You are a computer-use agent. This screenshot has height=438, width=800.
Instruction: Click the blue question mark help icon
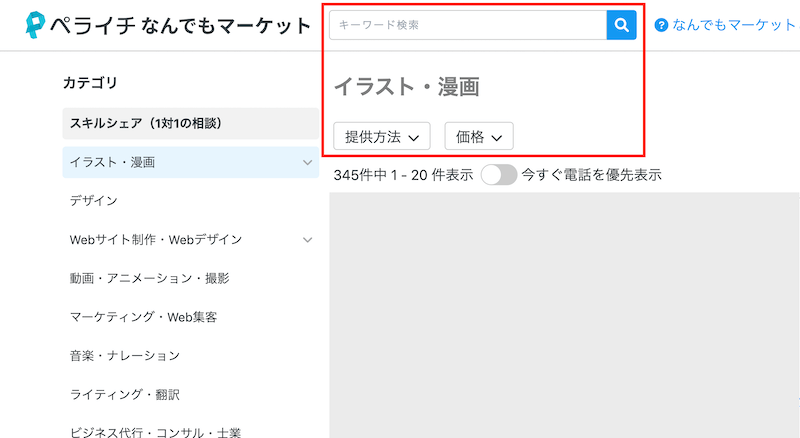[x=660, y=25]
